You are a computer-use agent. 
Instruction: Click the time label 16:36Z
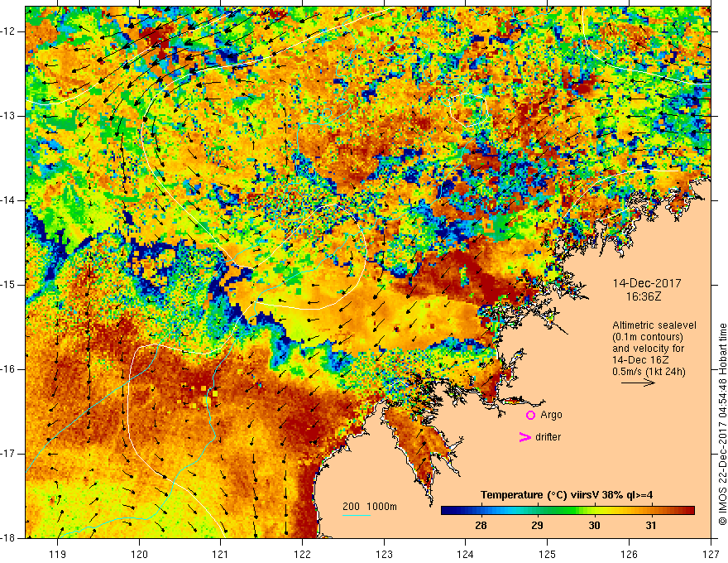pos(643,296)
